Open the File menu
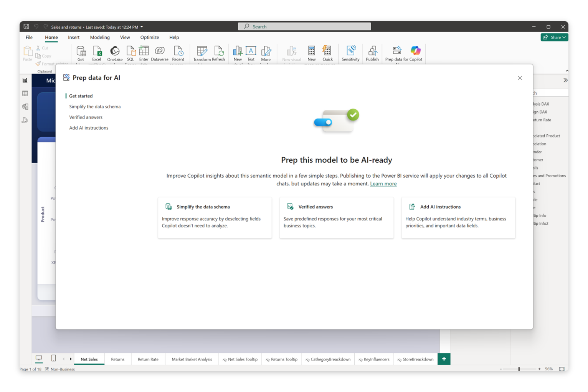 [x=29, y=37]
